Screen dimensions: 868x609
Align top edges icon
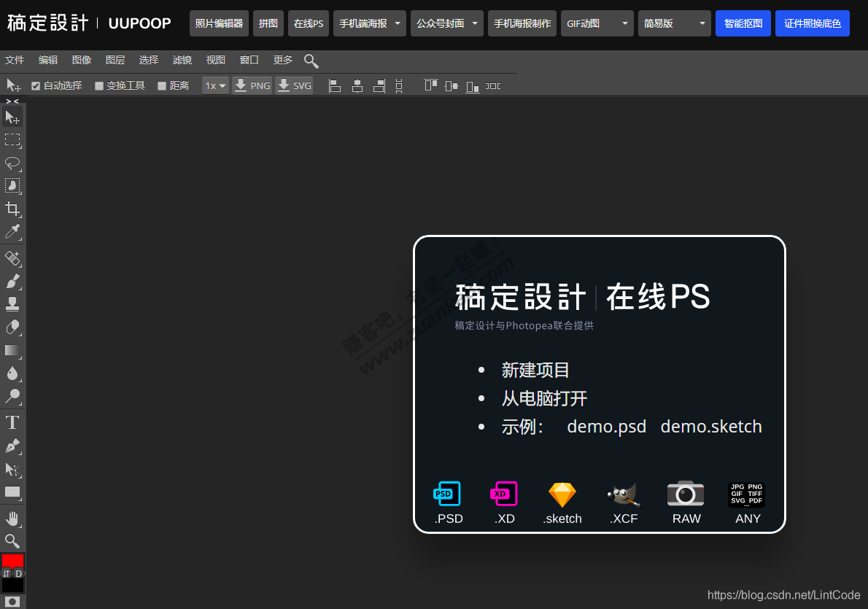pyautogui.click(x=430, y=85)
